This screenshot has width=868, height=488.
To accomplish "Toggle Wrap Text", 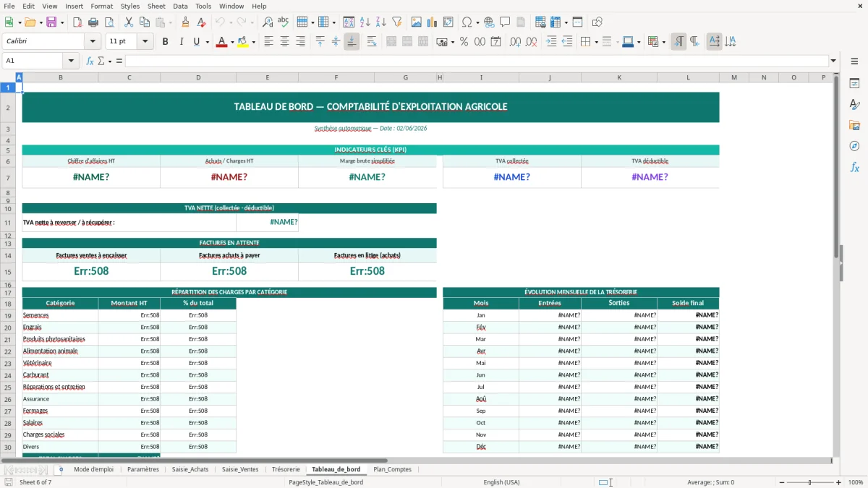I will click(x=372, y=42).
